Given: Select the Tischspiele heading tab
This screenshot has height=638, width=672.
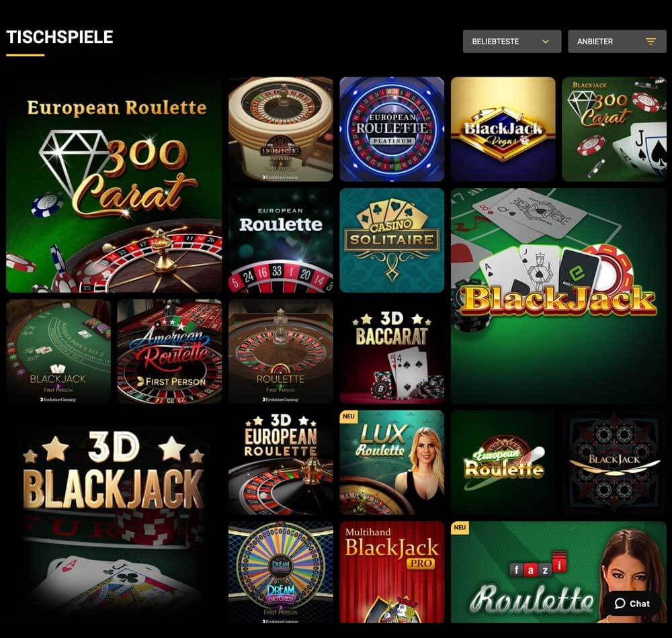Looking at the screenshot, I should click(x=60, y=37).
